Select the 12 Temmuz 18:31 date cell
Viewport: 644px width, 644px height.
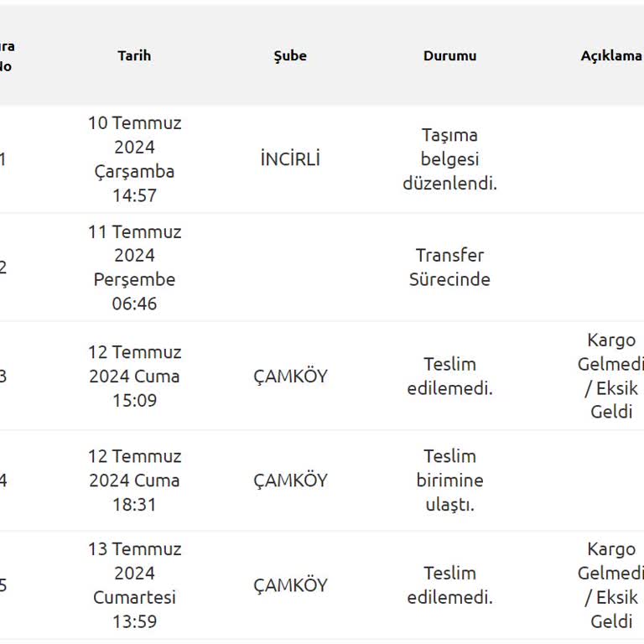click(x=134, y=480)
